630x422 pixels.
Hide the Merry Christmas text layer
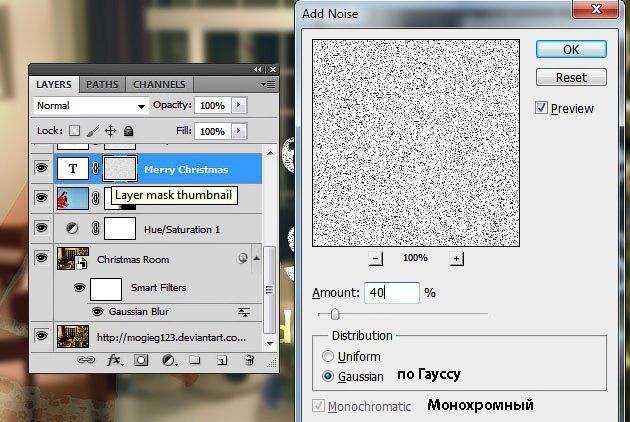(x=41, y=169)
